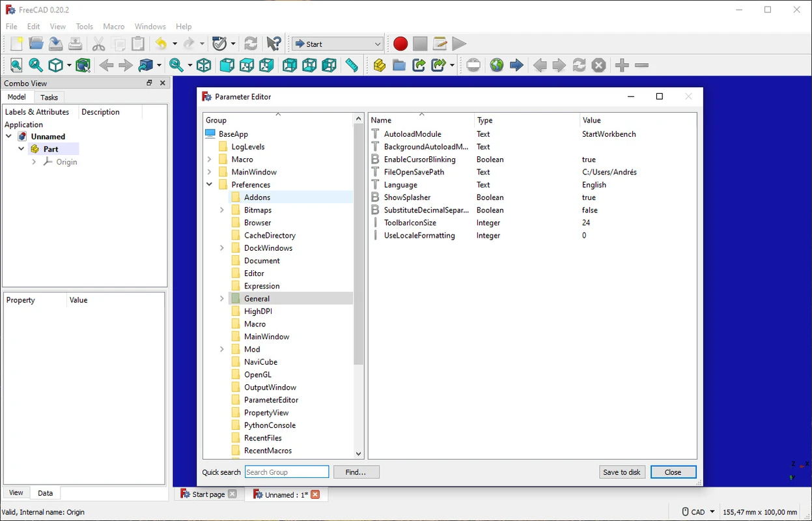Switch to the Start page document tab

[x=208, y=494]
